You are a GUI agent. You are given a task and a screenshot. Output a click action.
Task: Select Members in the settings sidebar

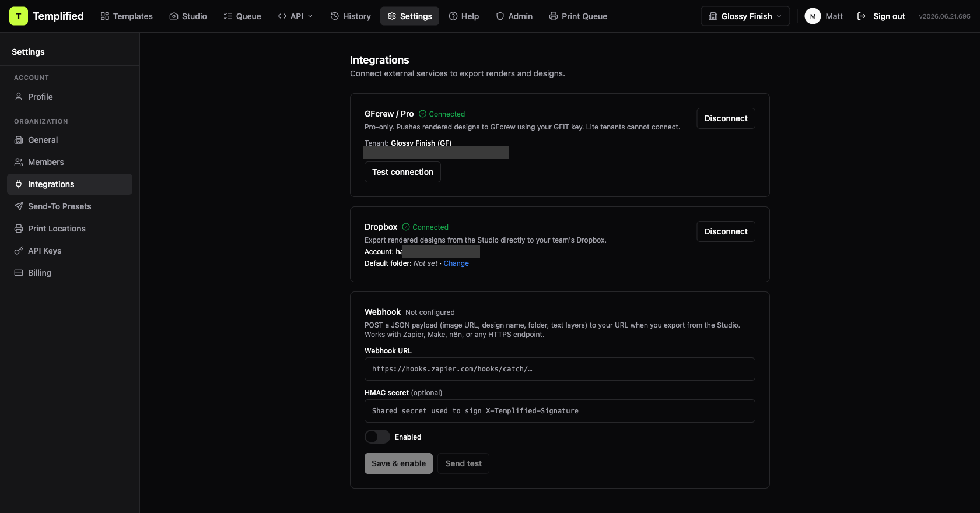pos(69,162)
